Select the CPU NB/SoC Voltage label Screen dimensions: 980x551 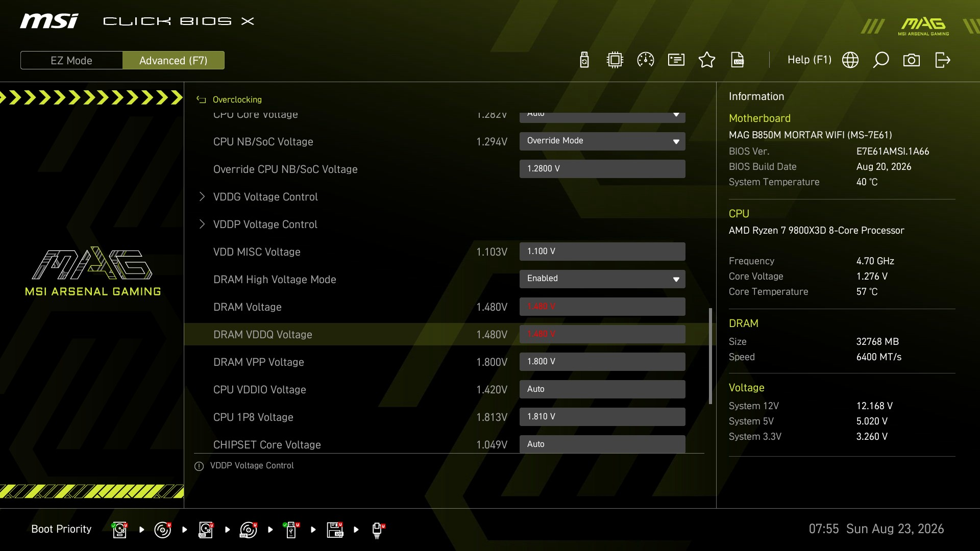(263, 142)
